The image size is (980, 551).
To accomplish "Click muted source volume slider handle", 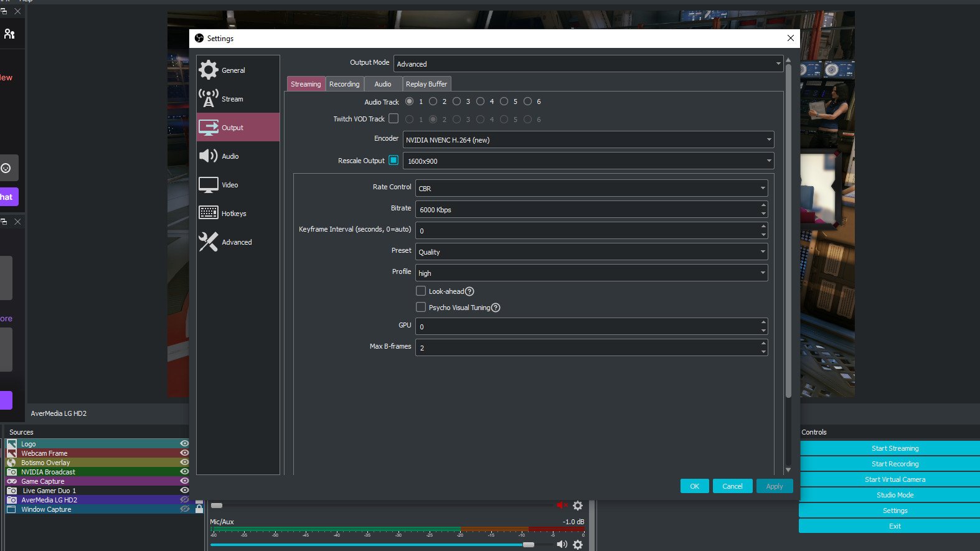I will tap(217, 505).
